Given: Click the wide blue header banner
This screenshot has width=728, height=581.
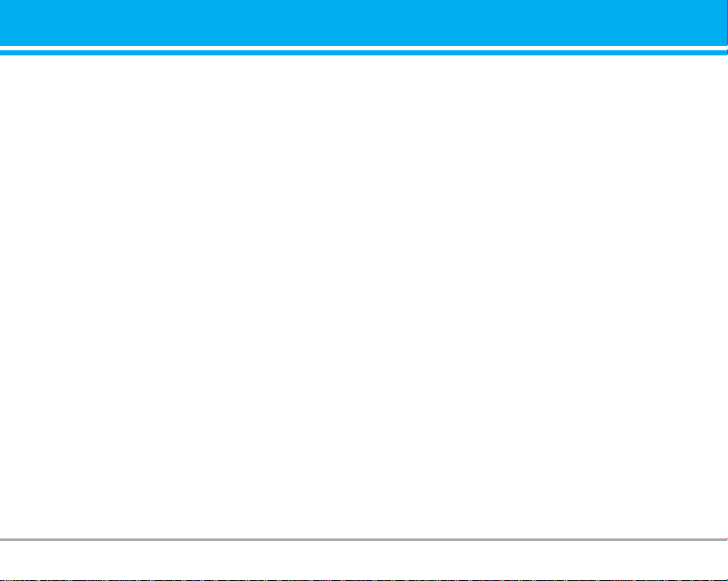Looking at the screenshot, I should [363, 23].
